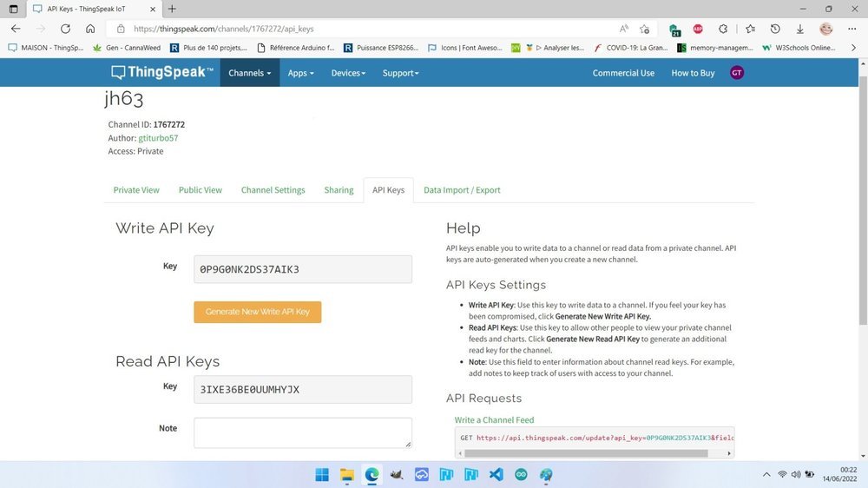Open File Explorer from the taskbar

tap(347, 475)
